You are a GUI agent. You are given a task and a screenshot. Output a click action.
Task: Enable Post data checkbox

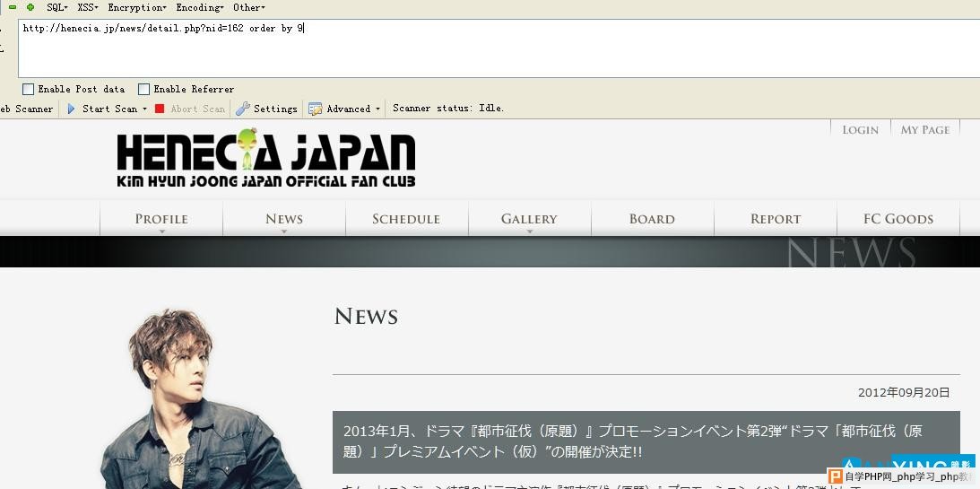click(28, 90)
